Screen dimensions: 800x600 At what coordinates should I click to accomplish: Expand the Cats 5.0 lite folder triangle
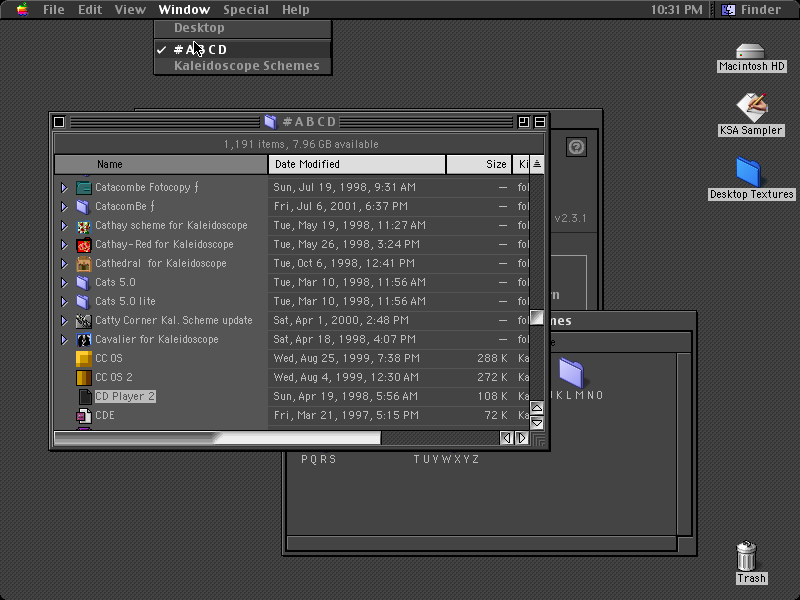[x=64, y=302]
